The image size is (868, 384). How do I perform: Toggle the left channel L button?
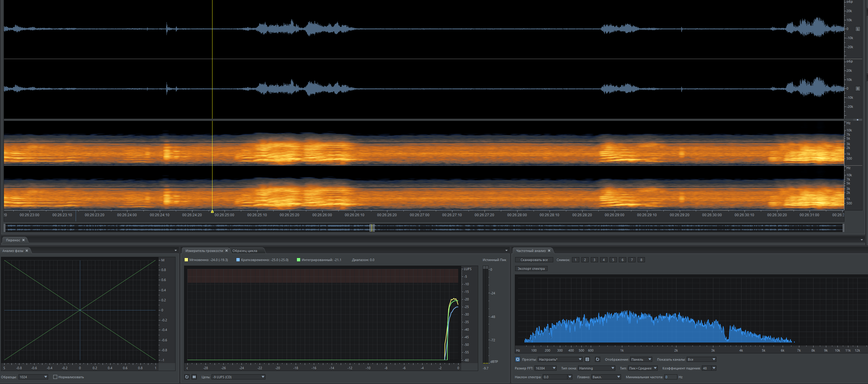[x=857, y=29]
